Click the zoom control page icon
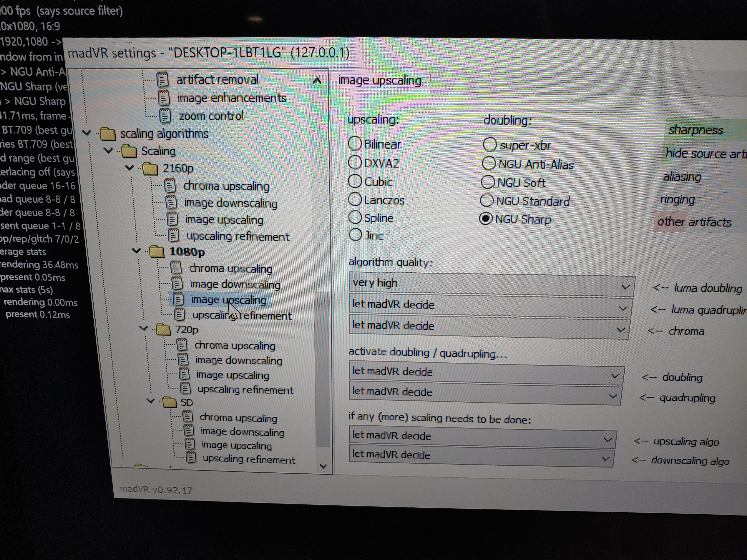The image size is (747, 560). 165,116
